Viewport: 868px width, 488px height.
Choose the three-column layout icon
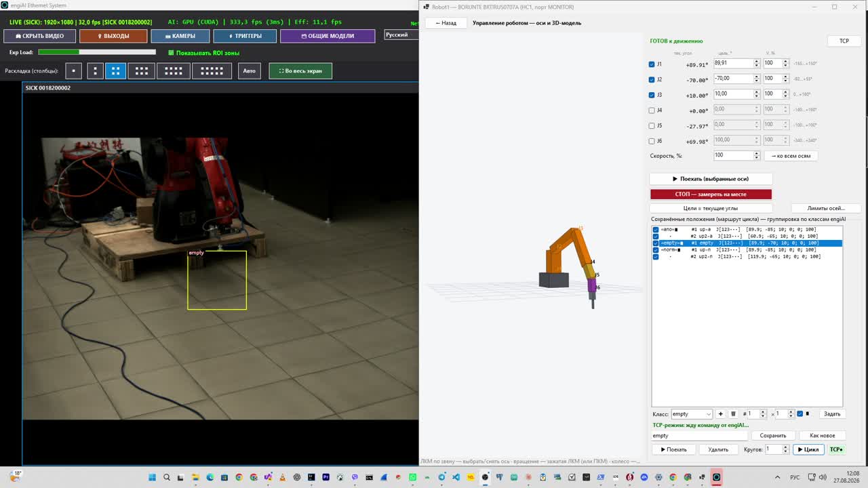coord(142,70)
